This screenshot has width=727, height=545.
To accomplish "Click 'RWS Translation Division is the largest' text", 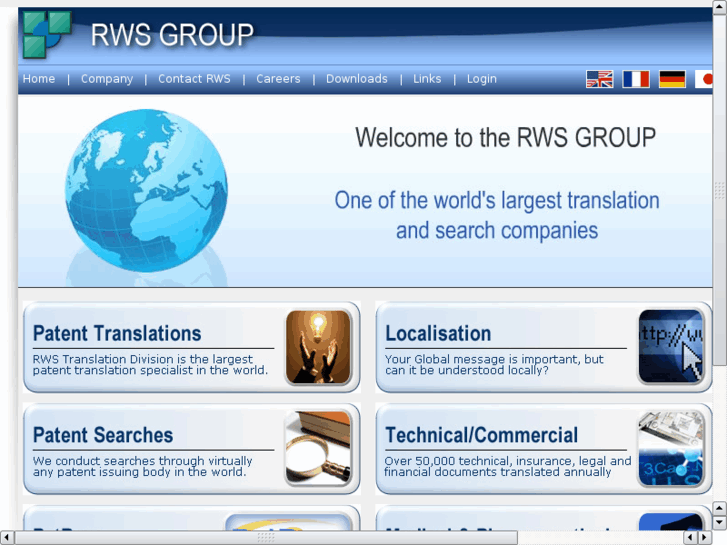I will (142, 359).
